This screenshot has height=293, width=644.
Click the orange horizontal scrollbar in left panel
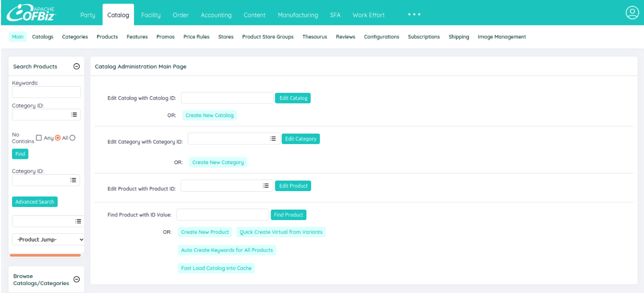coord(45,255)
